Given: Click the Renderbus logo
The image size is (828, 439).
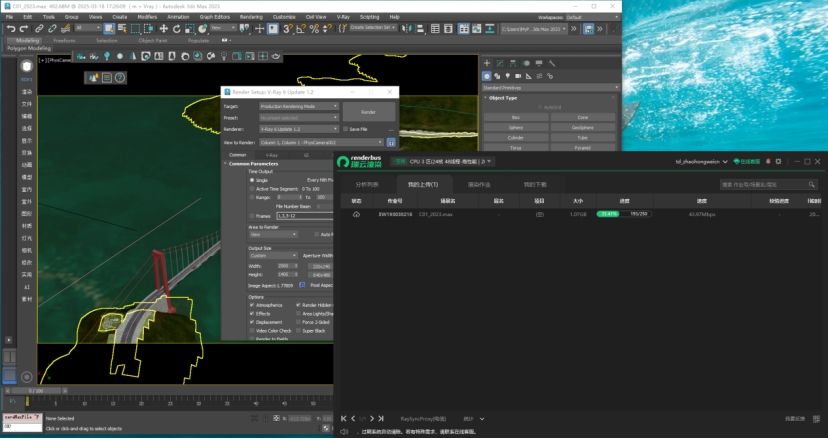Looking at the screenshot, I should pos(359,160).
